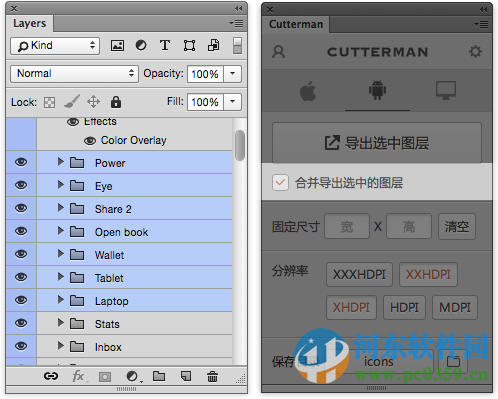Viewport: 498px width, 399px height.
Task: Hide the Power layer group
Action: (21, 162)
